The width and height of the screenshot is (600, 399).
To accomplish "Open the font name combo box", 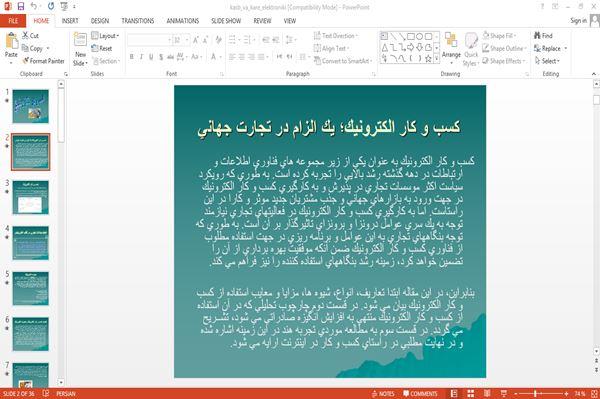I will (x=150, y=40).
